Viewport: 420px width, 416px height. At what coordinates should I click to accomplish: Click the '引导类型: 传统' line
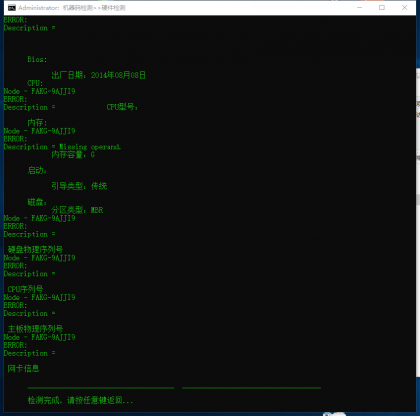79,186
